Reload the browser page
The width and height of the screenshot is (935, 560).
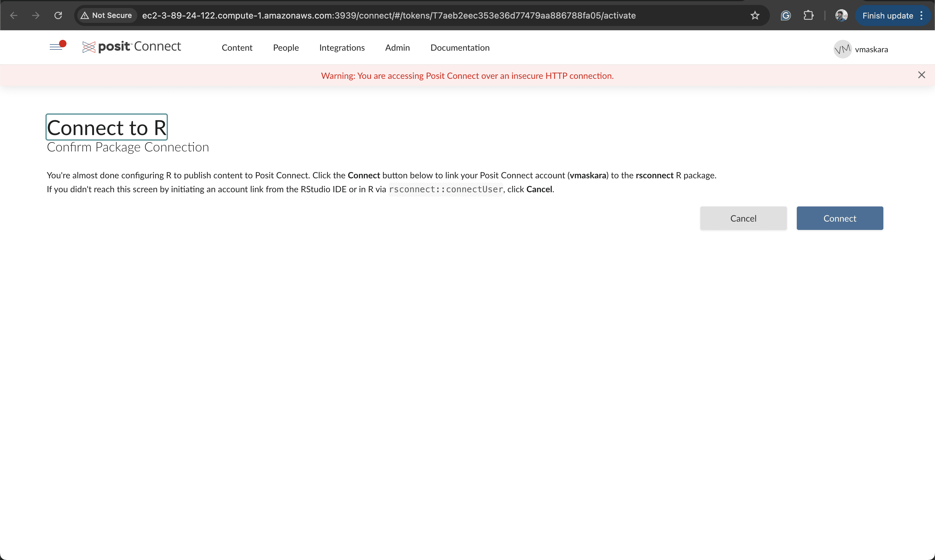click(x=58, y=15)
